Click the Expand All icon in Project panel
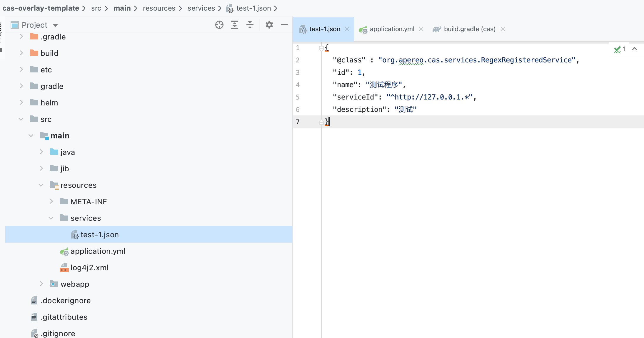 (x=234, y=25)
